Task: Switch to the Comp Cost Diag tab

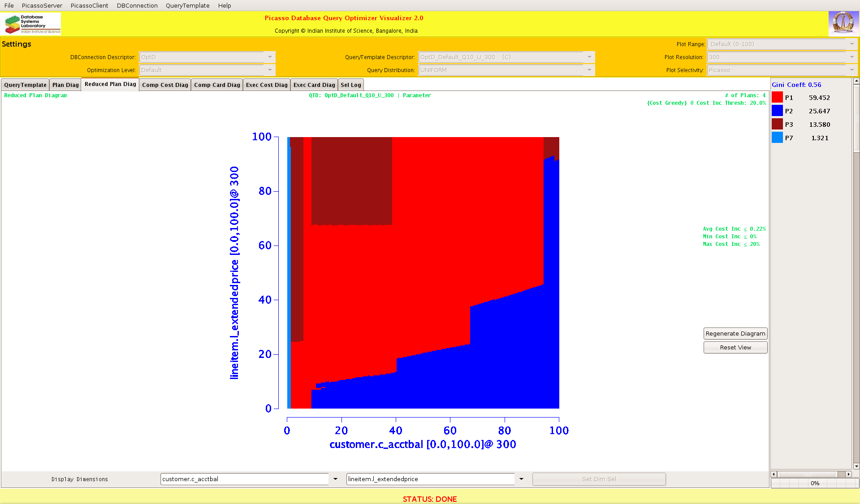Action: (165, 85)
